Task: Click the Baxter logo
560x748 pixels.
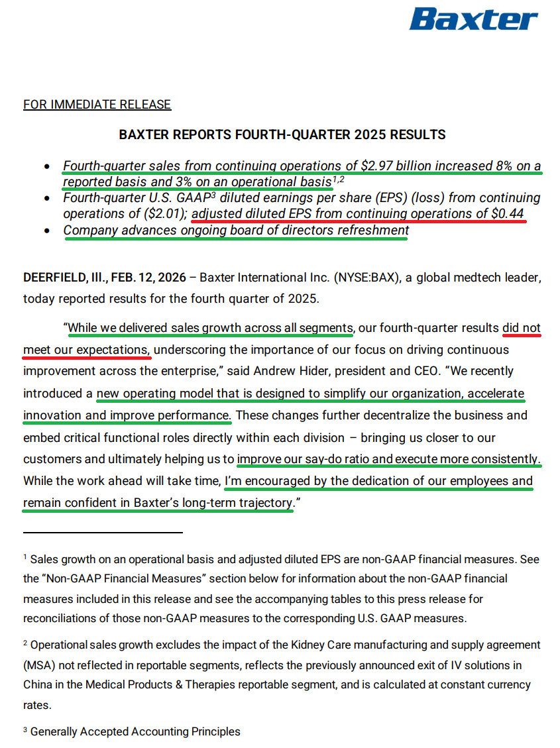Action: coord(473,20)
